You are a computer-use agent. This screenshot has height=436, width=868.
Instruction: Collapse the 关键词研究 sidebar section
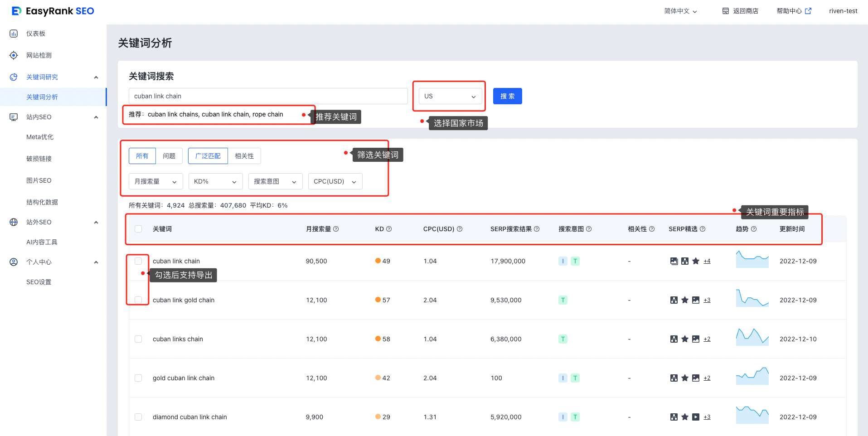pos(96,77)
